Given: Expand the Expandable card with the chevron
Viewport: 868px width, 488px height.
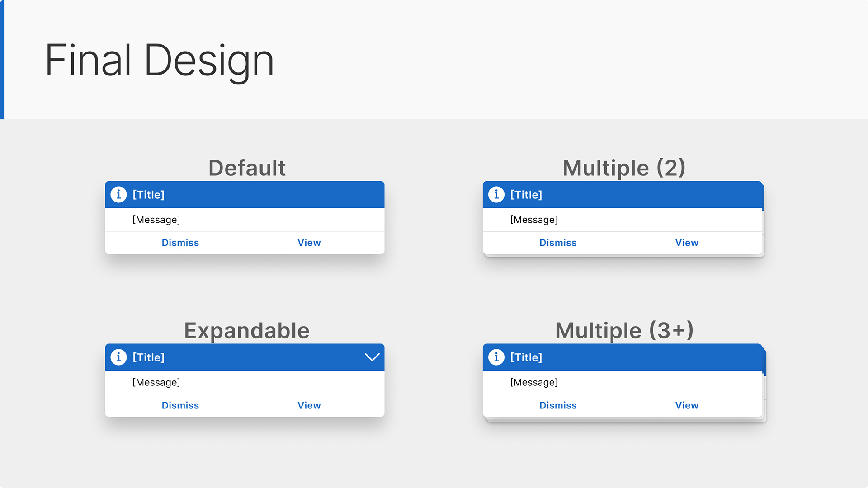Looking at the screenshot, I should [x=372, y=357].
